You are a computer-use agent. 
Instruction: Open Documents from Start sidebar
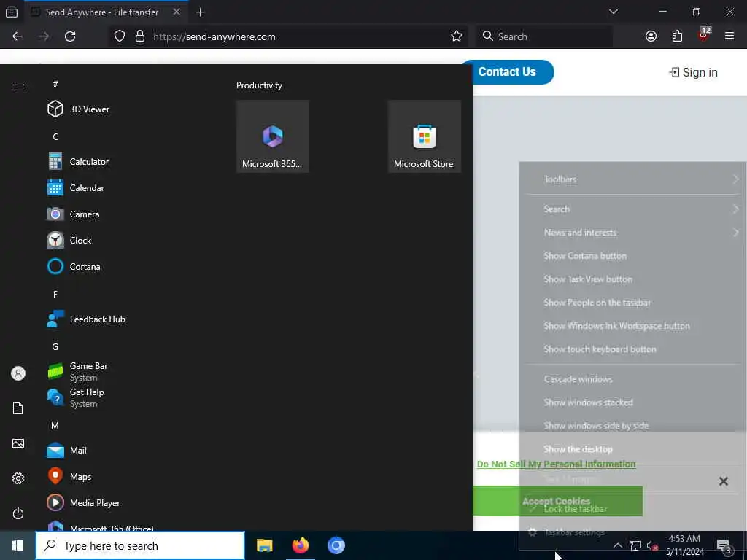pyautogui.click(x=18, y=408)
